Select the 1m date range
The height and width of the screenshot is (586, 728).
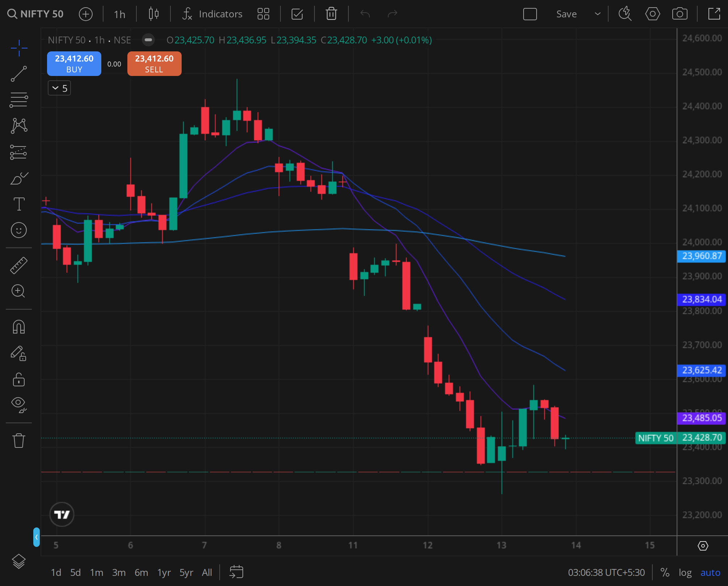(97, 573)
